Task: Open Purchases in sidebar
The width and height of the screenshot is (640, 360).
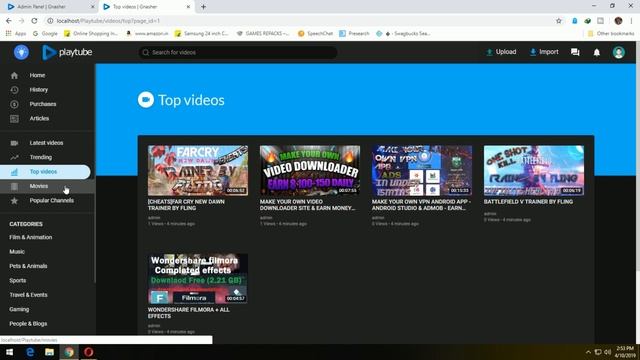Action: coord(43,104)
